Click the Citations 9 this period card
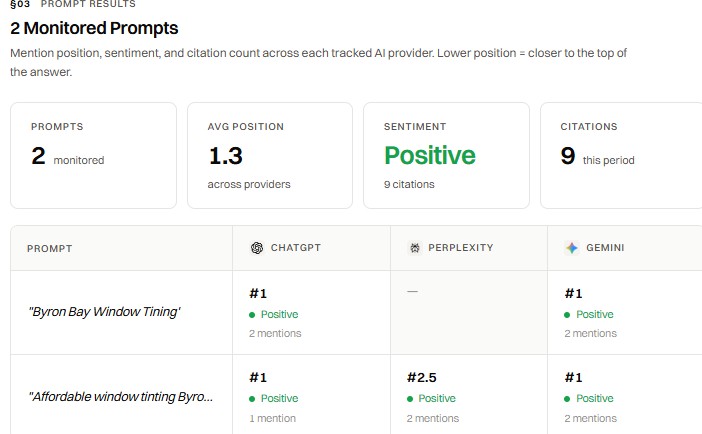The width and height of the screenshot is (702, 434). click(621, 155)
